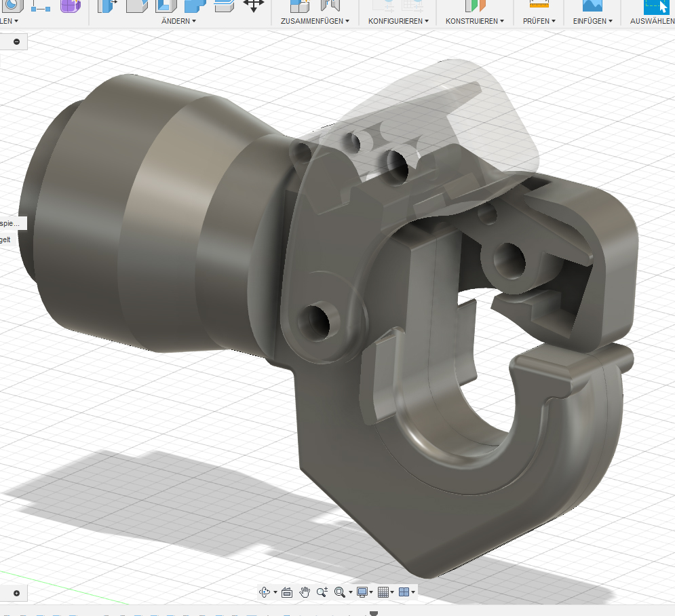Click the Joint tool icon
Screen dimensions: 675x616
(x=330, y=5)
